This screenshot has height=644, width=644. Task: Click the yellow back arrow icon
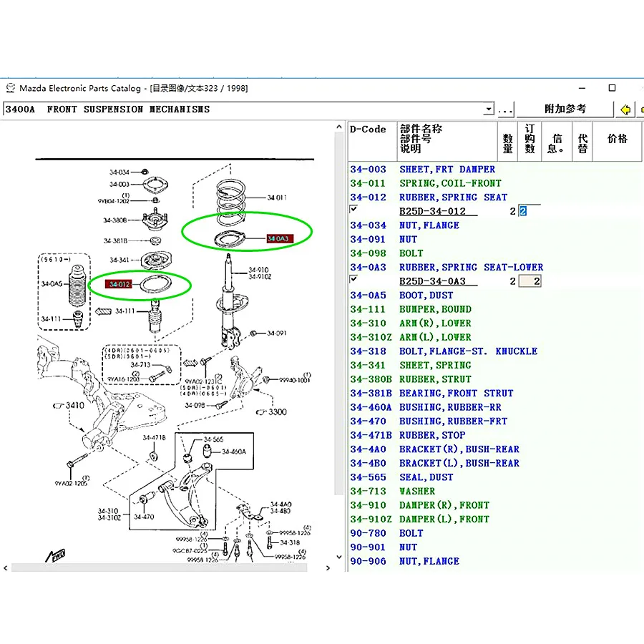click(625, 109)
